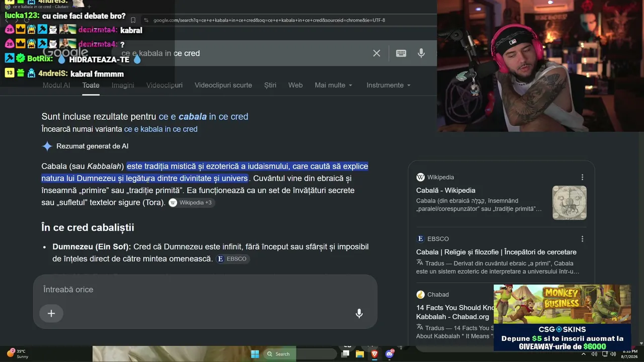
Task: Click the Tradus translate icon under the EBSCO result
Action: pos(420,263)
